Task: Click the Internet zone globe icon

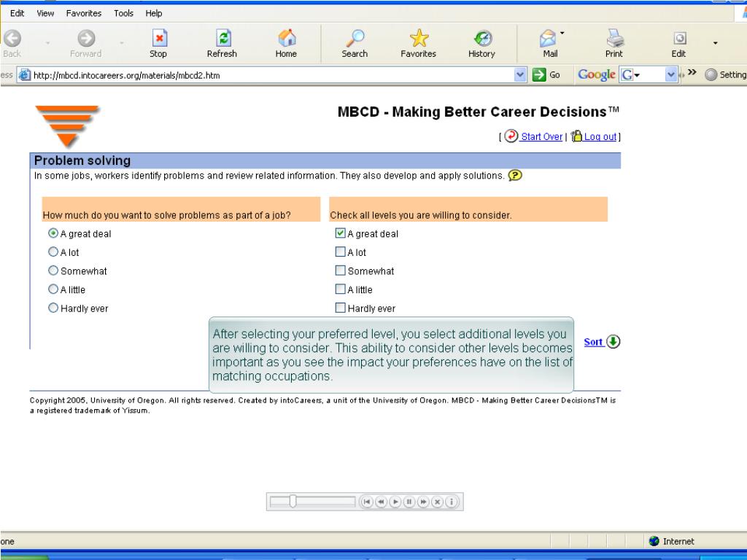Action: tap(654, 541)
